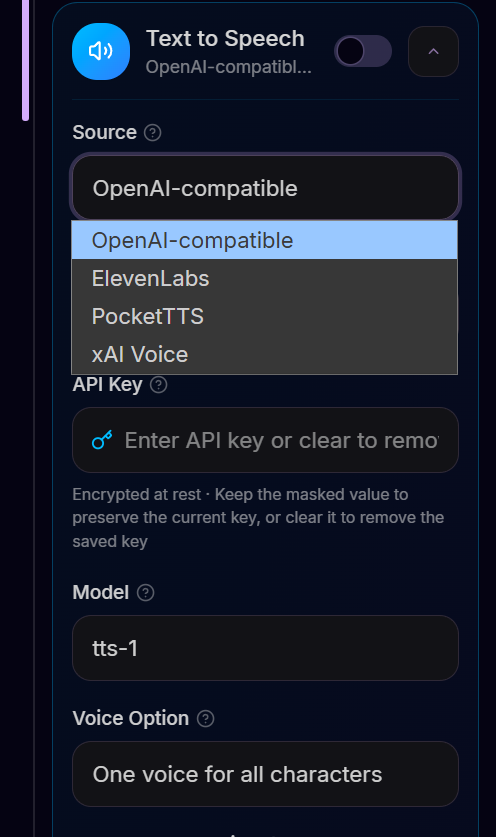Focus the API key input field
496x837 pixels.
click(x=265, y=440)
